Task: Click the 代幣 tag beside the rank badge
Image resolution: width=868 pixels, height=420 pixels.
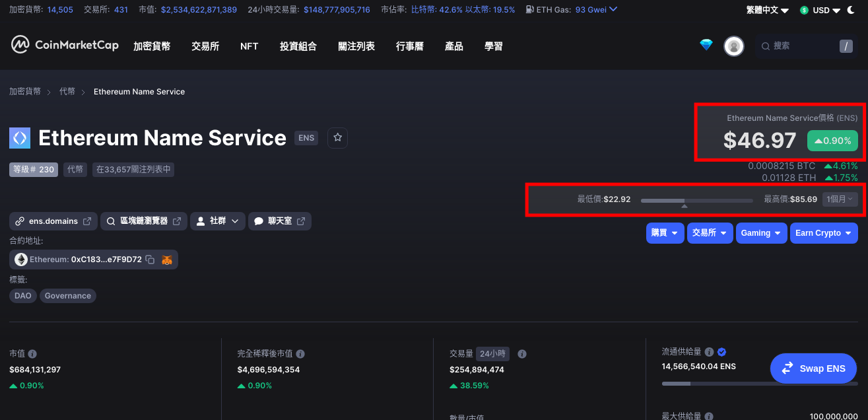Action: coord(75,170)
